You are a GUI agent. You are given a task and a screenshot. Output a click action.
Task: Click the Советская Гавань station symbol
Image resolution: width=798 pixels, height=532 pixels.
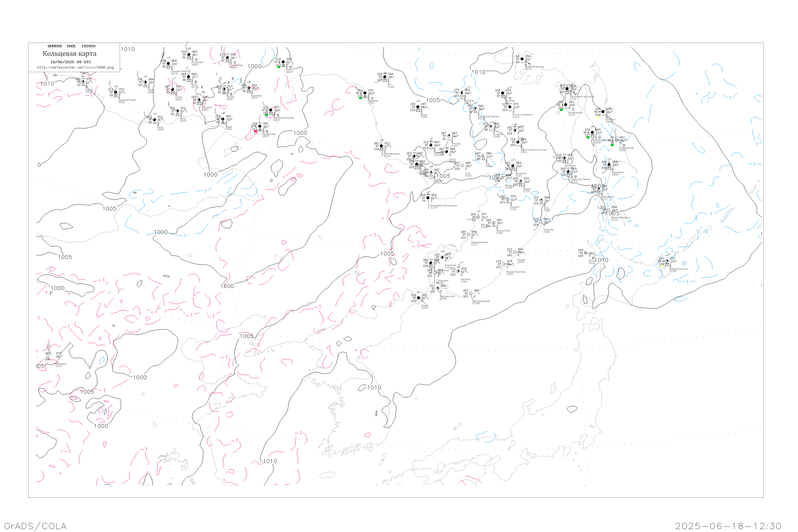click(x=568, y=171)
